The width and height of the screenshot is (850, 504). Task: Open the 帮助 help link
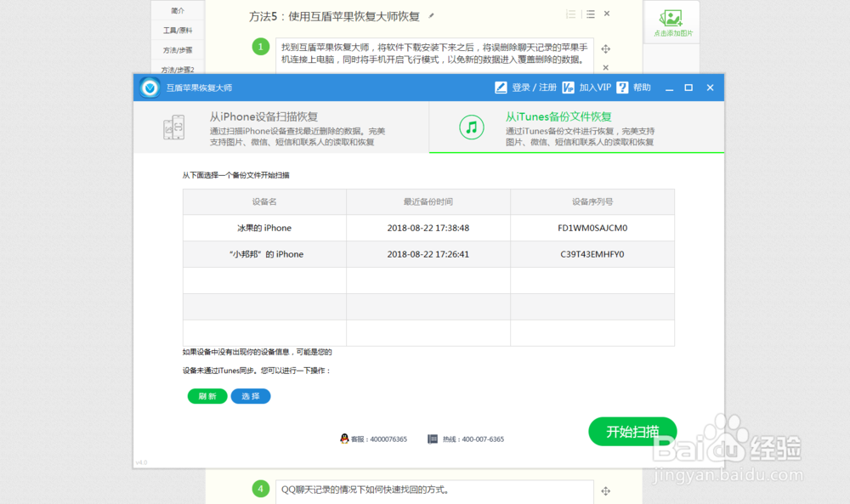point(642,88)
